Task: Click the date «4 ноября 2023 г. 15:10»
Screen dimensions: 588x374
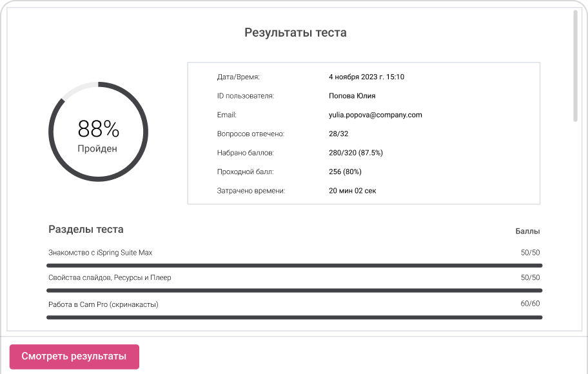Action: pos(366,76)
